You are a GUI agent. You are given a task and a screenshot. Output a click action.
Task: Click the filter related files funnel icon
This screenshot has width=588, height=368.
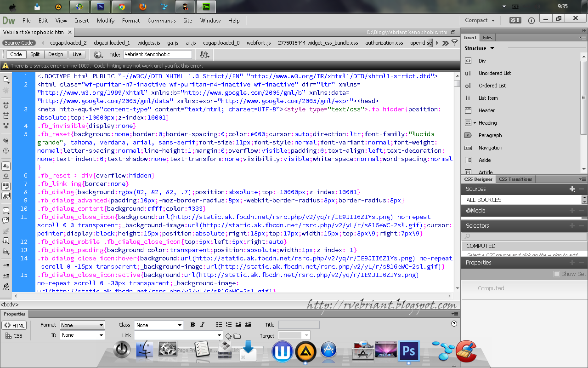tap(455, 43)
